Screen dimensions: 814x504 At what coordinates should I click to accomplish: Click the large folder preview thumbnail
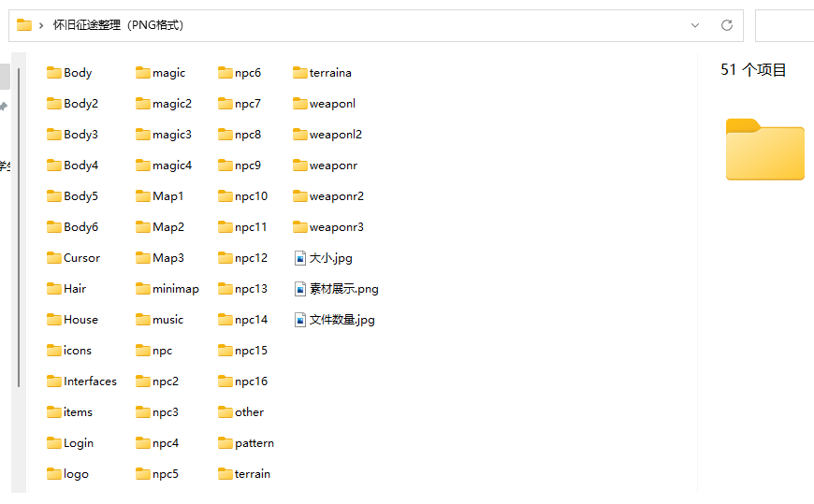pos(764,150)
